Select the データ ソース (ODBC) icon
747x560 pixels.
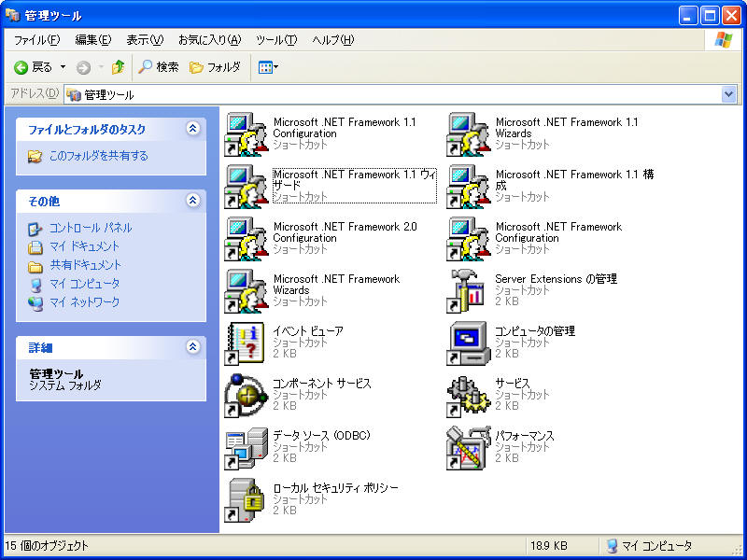tap(246, 448)
